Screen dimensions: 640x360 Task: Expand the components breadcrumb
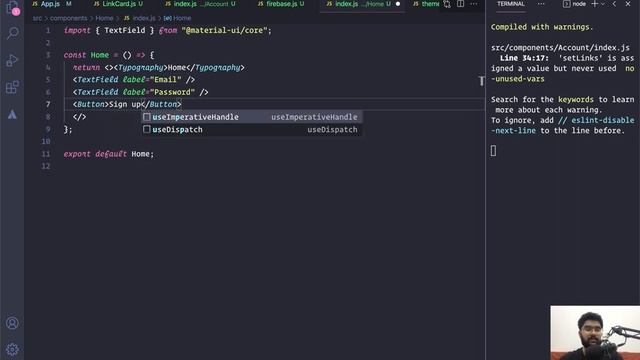coord(69,18)
